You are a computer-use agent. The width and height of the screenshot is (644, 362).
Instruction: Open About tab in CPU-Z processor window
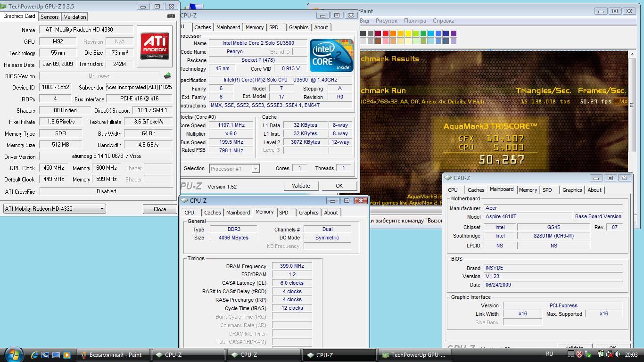pyautogui.click(x=321, y=27)
